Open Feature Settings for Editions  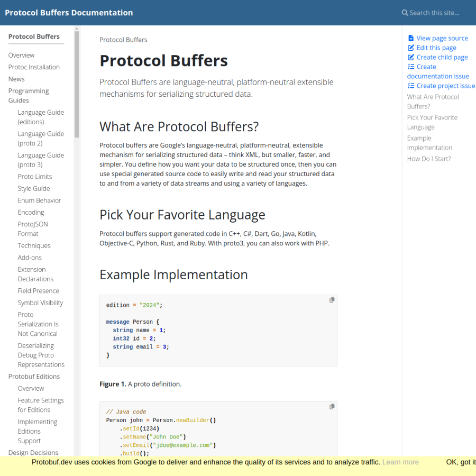(41, 405)
